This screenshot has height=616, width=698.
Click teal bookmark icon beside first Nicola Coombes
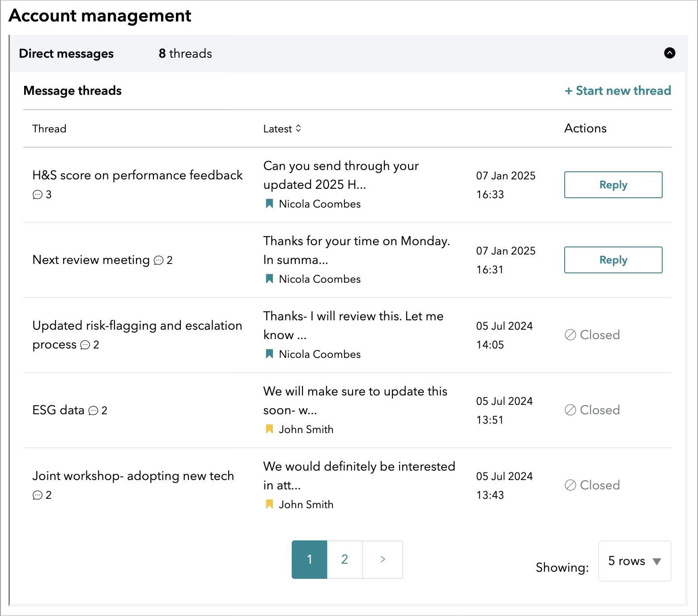click(x=269, y=204)
